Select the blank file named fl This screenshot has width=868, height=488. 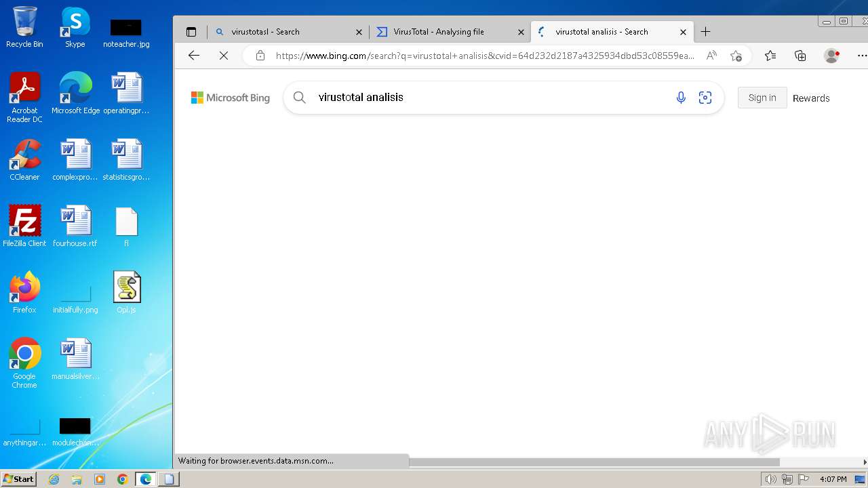pyautogui.click(x=126, y=226)
